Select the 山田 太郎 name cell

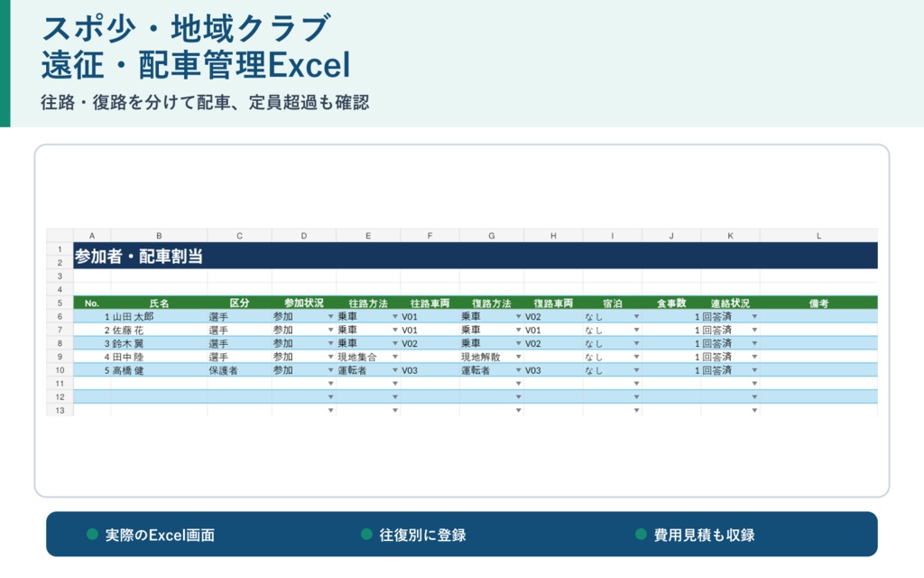pyautogui.click(x=159, y=317)
